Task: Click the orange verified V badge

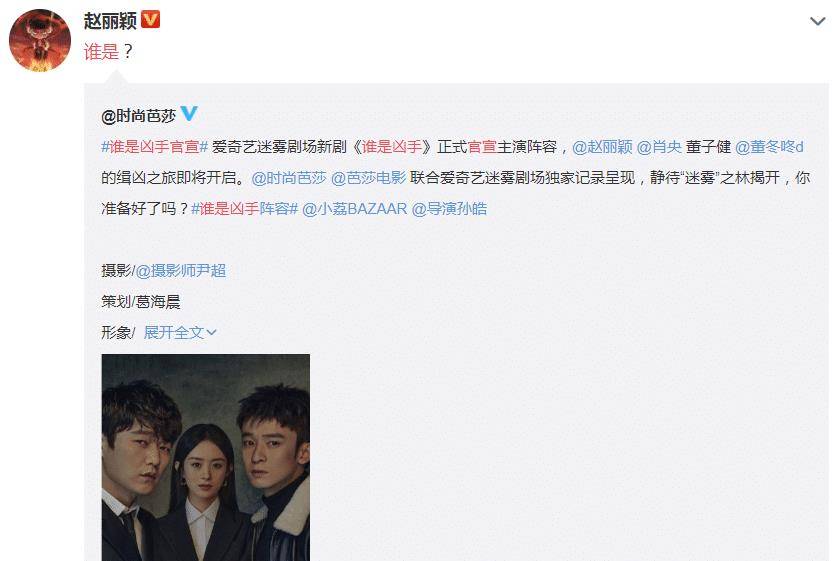Action: [151, 20]
